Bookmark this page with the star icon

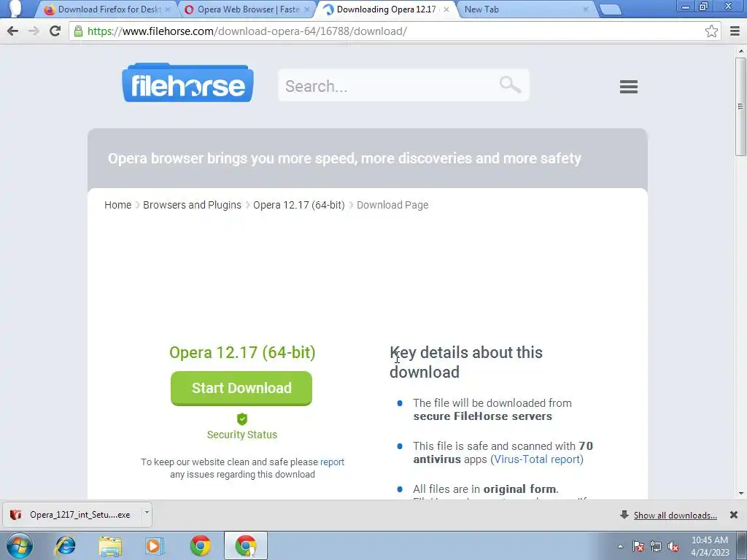click(711, 31)
